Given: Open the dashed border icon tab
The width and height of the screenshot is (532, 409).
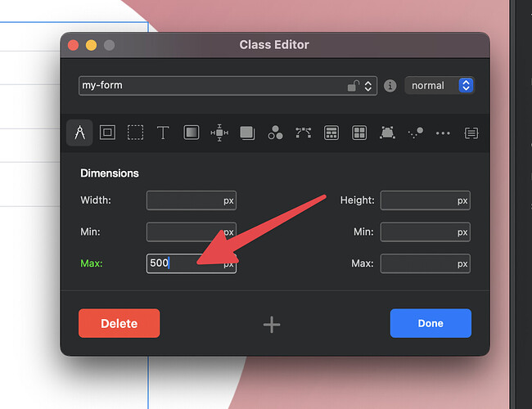Looking at the screenshot, I should click(135, 133).
